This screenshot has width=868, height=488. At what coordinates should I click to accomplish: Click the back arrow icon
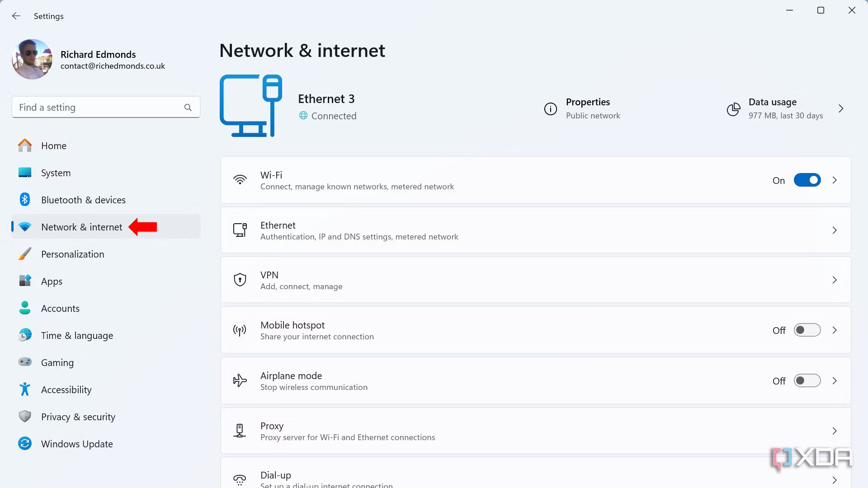click(16, 16)
